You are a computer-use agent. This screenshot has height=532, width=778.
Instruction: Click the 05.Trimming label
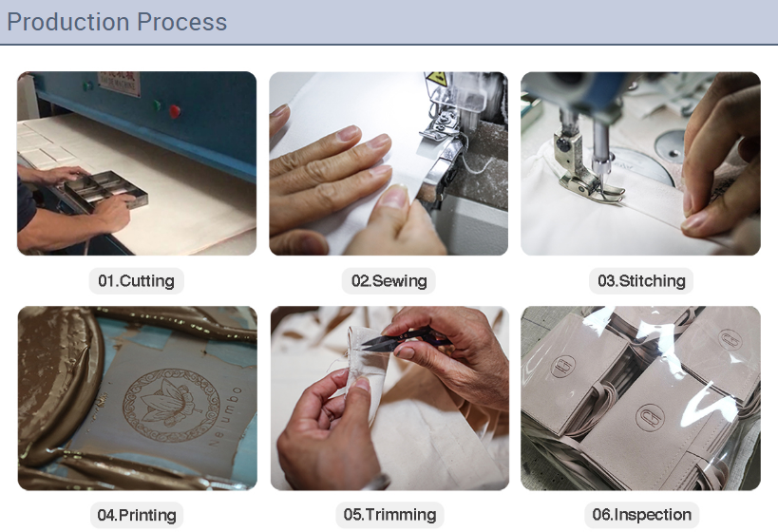(x=389, y=515)
